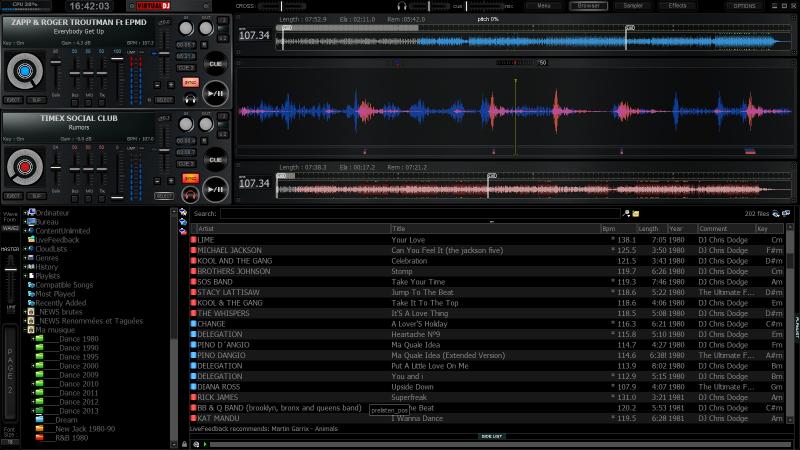This screenshot has height=450, width=800.
Task: Expand the Playlists tree node
Action: 25,276
